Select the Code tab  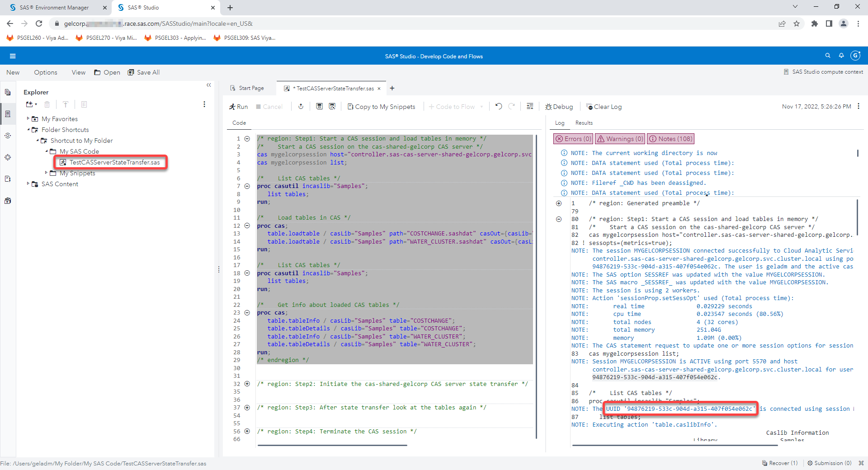click(x=239, y=123)
